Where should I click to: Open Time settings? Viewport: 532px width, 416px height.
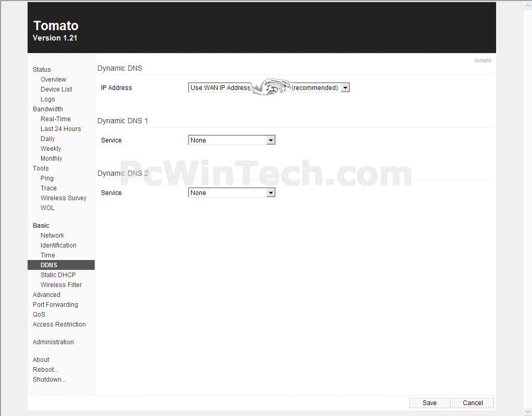[47, 255]
